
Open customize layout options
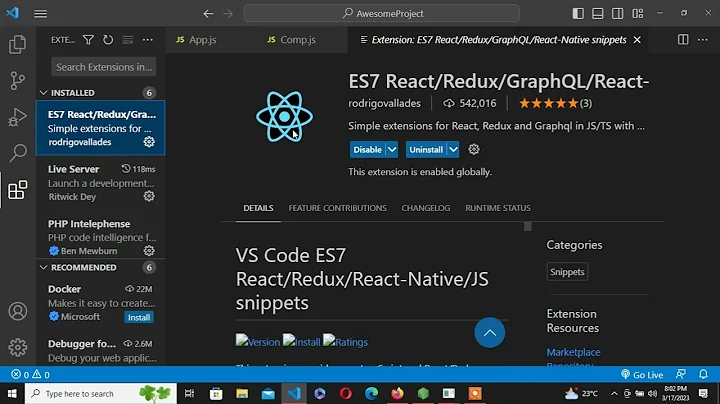pos(638,13)
